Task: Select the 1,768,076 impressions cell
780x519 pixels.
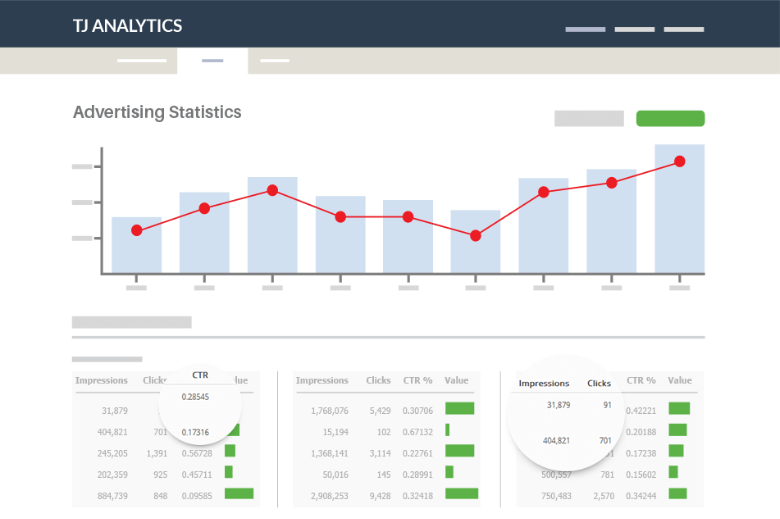Action: tap(322, 409)
